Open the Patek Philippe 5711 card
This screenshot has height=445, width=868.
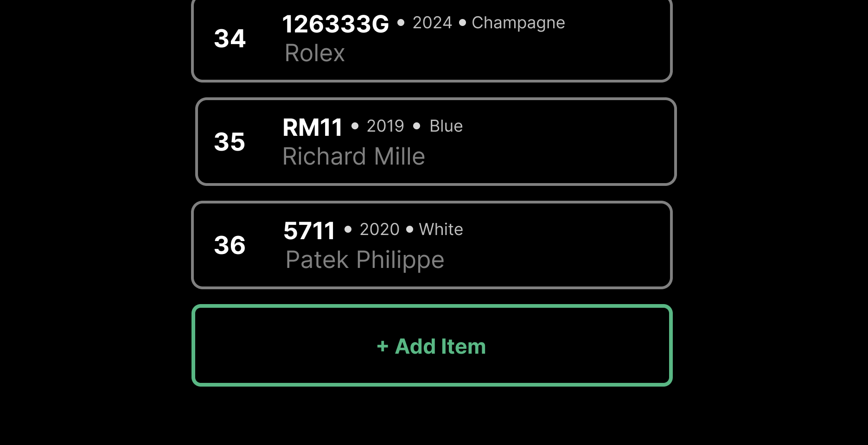coord(432,245)
